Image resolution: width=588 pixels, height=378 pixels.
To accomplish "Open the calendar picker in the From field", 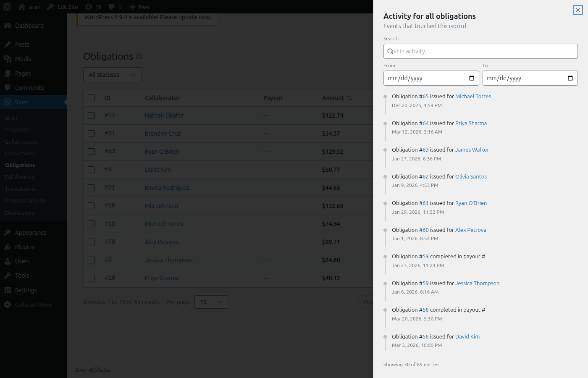I will click(x=472, y=78).
